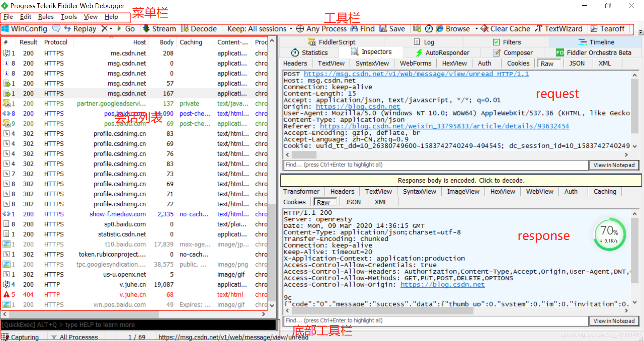The width and height of the screenshot is (644, 341).
Task: Select the 404 v.juhe.cn session row
Action: pyautogui.click(x=135, y=294)
